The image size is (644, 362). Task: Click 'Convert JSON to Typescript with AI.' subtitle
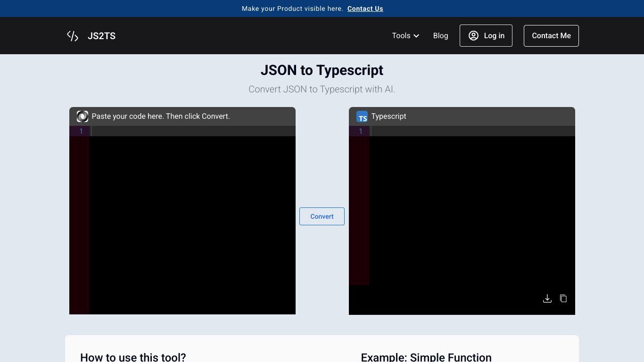322,89
